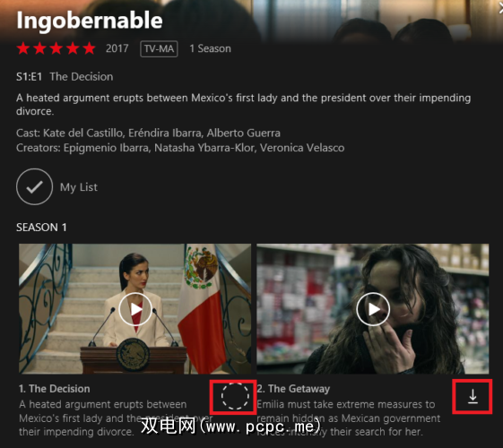Select the 2. The Getaway episode title

pos(293,389)
